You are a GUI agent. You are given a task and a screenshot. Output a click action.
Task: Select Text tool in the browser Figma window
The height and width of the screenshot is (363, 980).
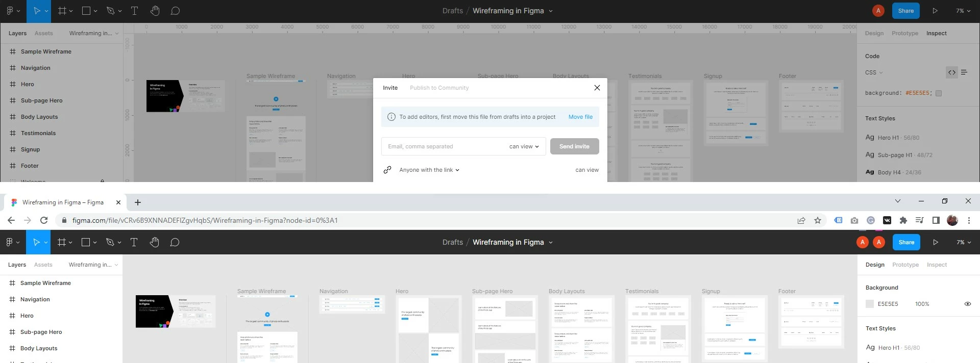134,242
